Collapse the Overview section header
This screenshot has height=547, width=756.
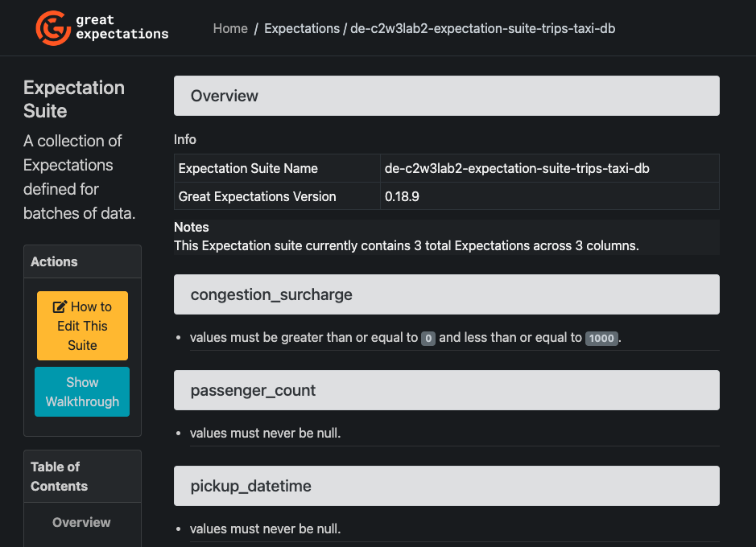pyautogui.click(x=446, y=96)
